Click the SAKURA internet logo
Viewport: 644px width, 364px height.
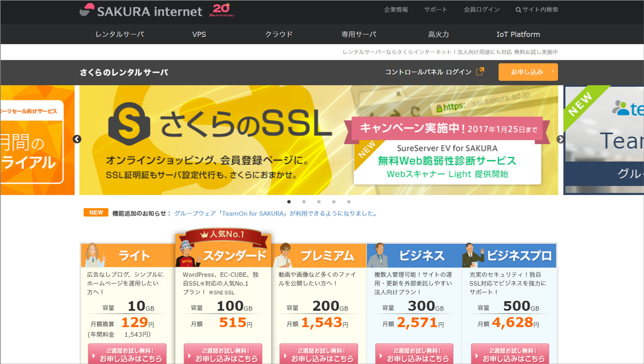click(x=141, y=10)
